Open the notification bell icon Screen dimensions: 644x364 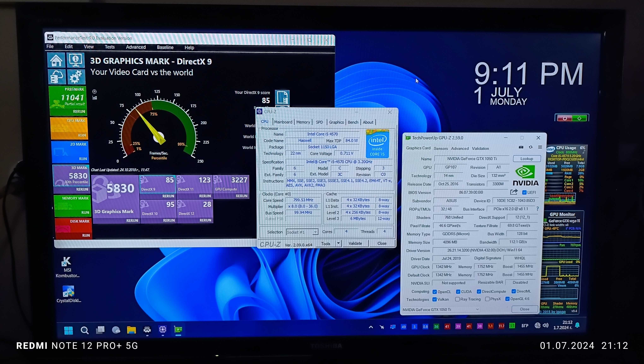[578, 325]
